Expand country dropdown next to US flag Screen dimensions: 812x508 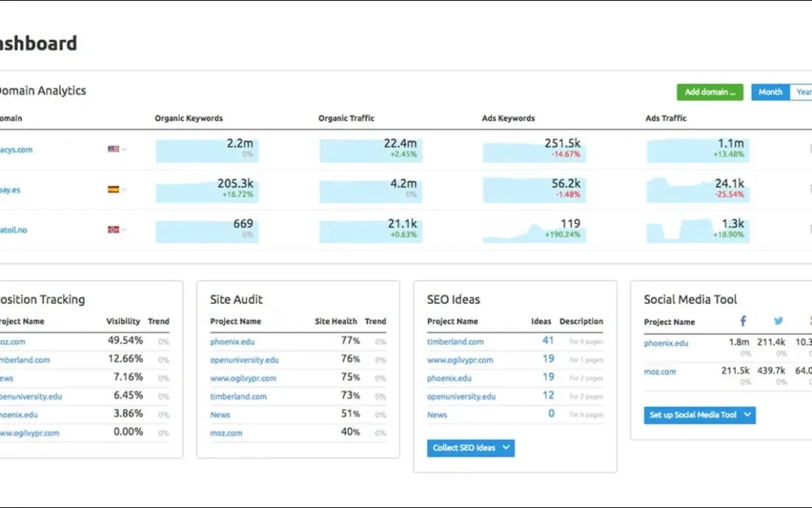(x=124, y=150)
